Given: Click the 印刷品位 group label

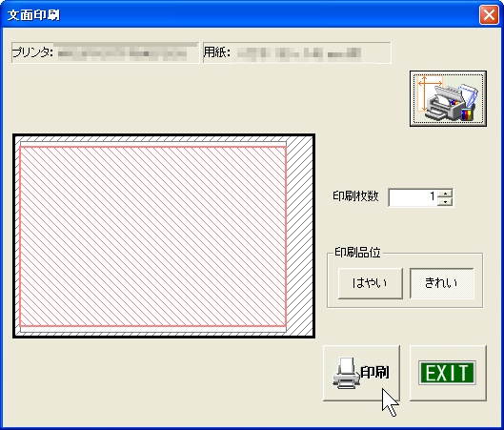Looking at the screenshot, I should [357, 253].
